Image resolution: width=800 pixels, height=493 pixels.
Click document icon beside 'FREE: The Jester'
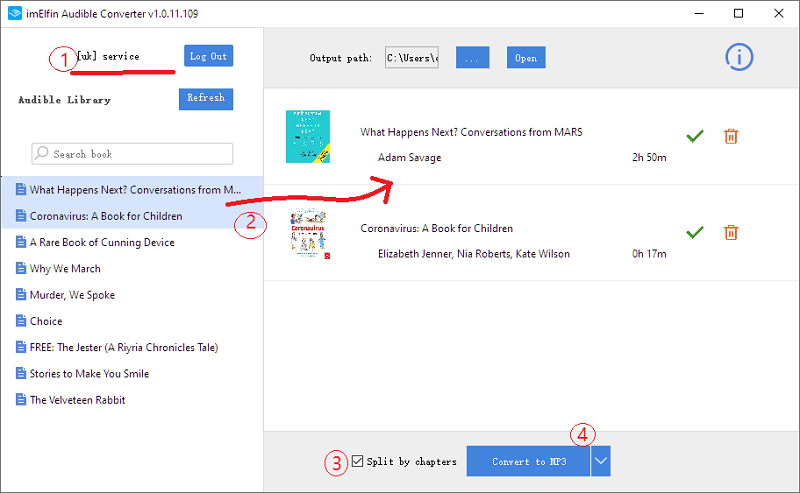pyautogui.click(x=20, y=347)
